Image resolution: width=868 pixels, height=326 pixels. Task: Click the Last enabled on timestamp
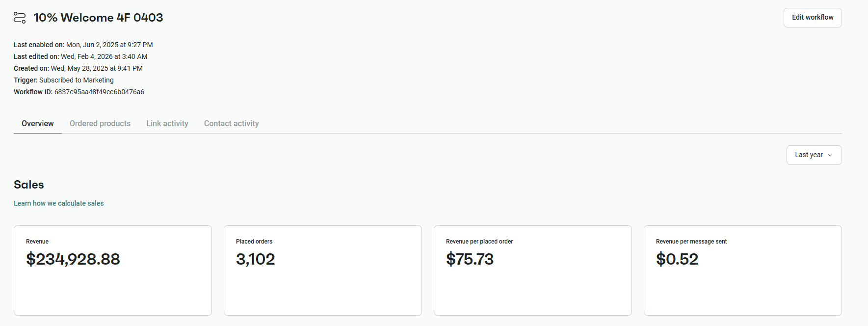109,45
